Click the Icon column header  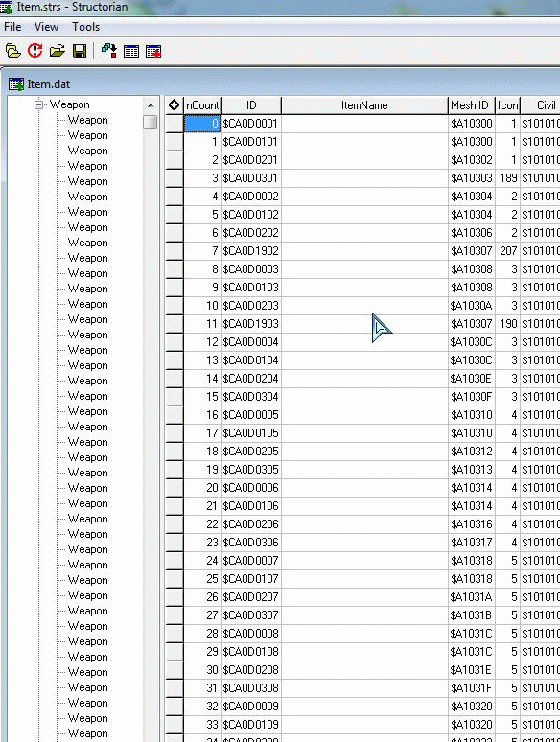[507, 105]
